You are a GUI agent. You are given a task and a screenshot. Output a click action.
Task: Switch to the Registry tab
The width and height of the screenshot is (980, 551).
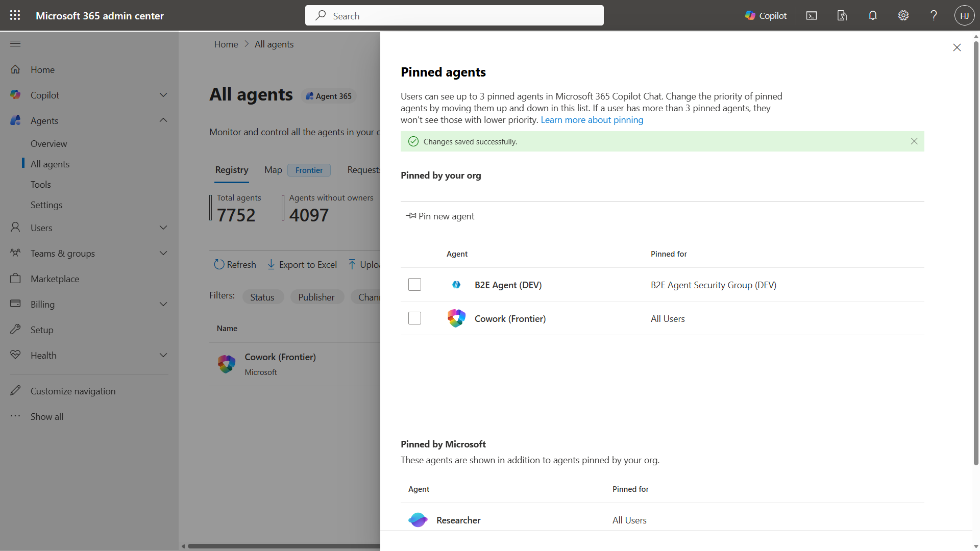(x=232, y=170)
